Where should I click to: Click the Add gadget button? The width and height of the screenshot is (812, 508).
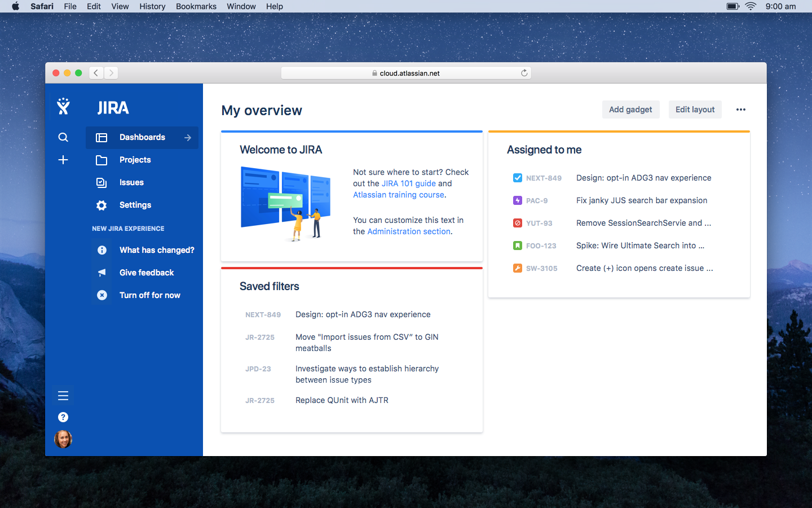(630, 110)
